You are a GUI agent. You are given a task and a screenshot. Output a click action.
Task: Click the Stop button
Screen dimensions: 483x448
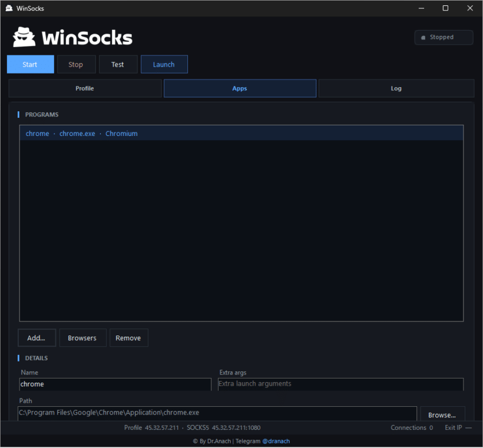[76, 64]
